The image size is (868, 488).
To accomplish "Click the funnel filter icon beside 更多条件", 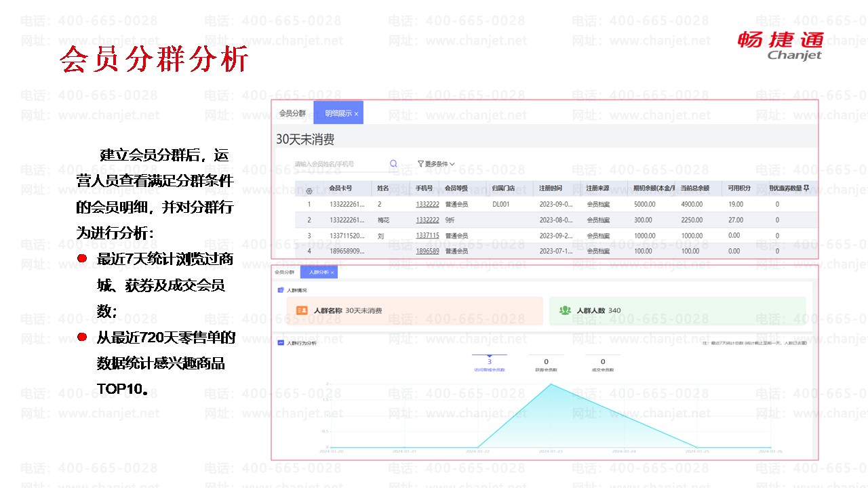I will click(x=420, y=164).
